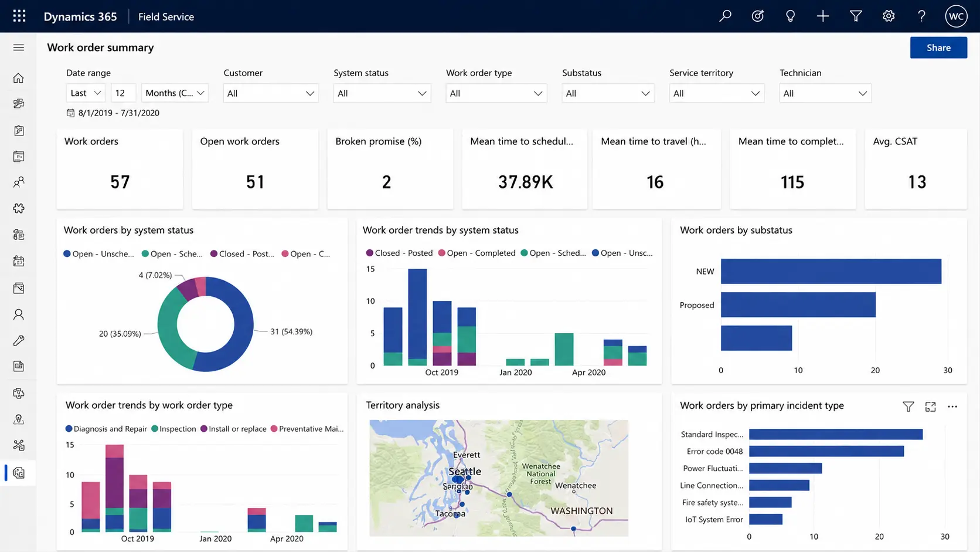
Task: Click Dynamics 365 title in header
Action: (80, 16)
